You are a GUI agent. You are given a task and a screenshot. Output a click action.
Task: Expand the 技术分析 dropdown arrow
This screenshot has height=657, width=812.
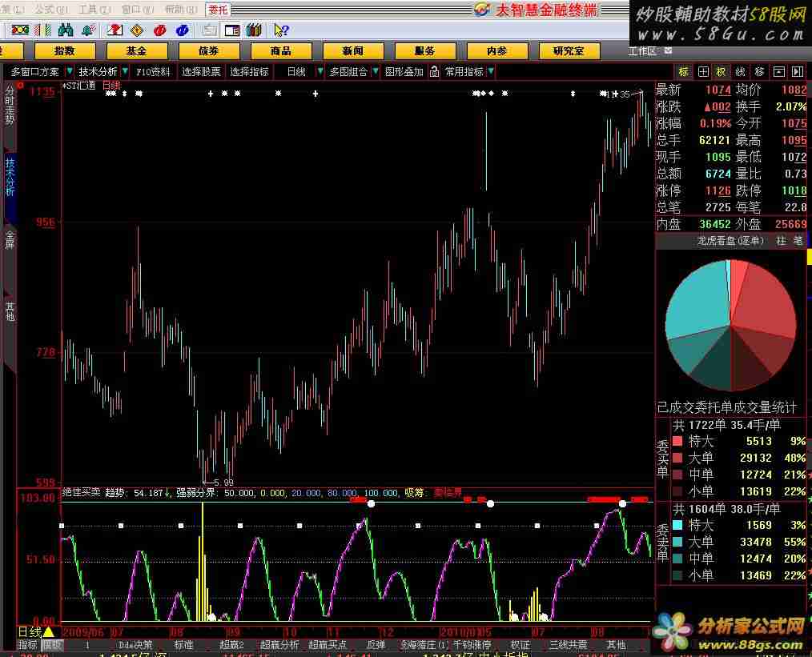(x=125, y=71)
